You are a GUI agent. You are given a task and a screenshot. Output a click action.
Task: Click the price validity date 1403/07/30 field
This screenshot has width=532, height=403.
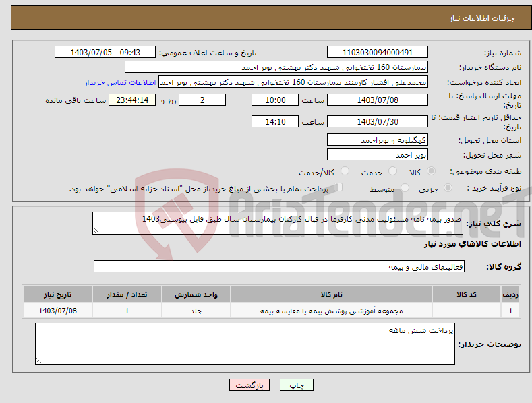[x=378, y=121]
